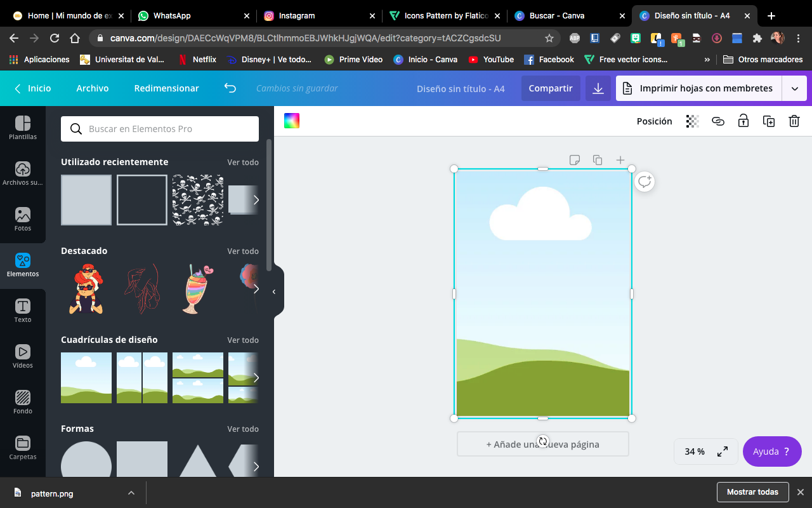Select the light gray square element
The image size is (812, 508).
[86, 200]
